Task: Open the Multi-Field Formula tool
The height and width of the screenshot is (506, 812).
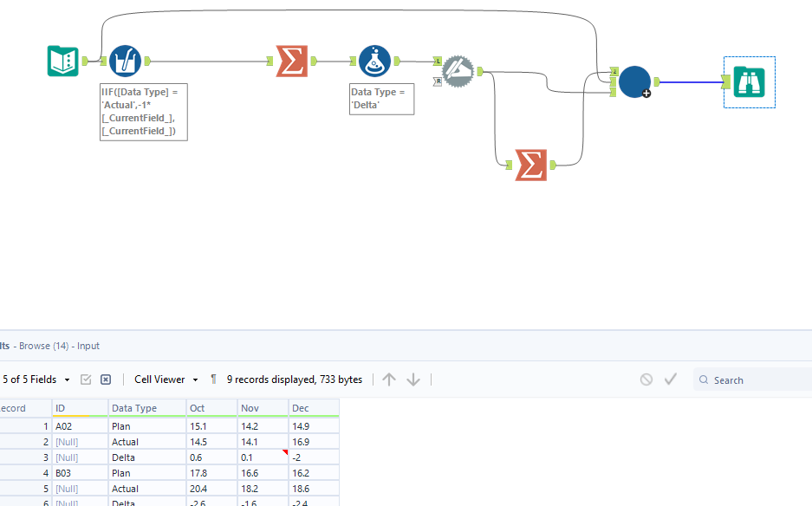Action: pos(126,61)
